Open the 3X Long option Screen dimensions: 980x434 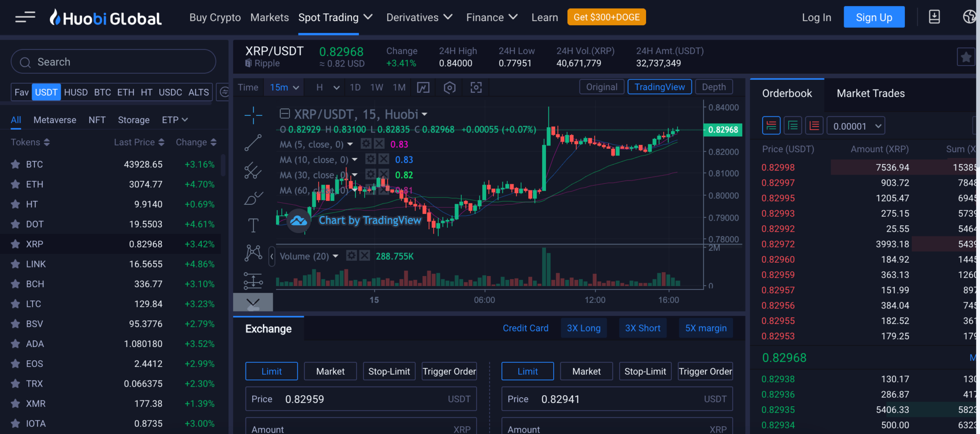[583, 328]
